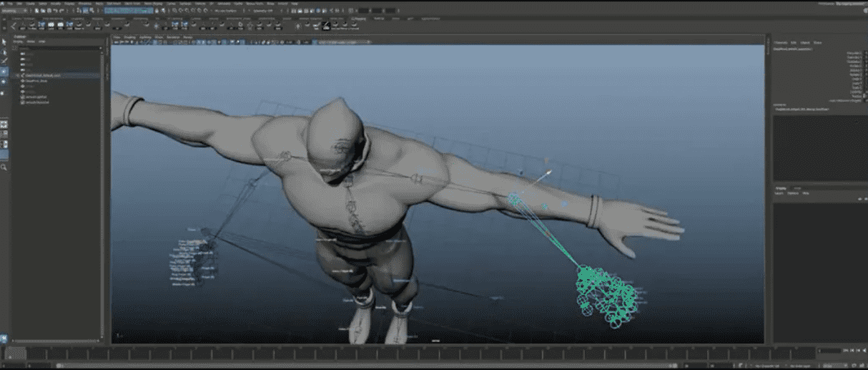The image size is (868, 370).
Task: Open the viewport Shading menu
Action: [129, 36]
